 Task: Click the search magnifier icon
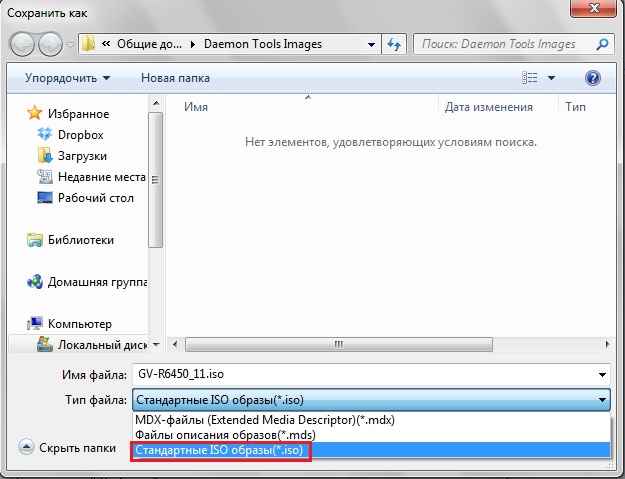pyautogui.click(x=603, y=45)
